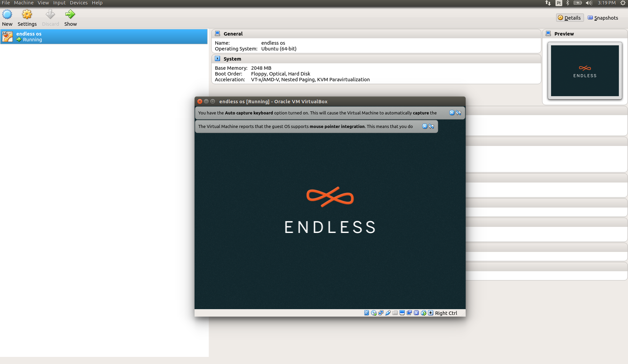Switch to the Snapshots view
The image size is (628, 364).
point(603,18)
